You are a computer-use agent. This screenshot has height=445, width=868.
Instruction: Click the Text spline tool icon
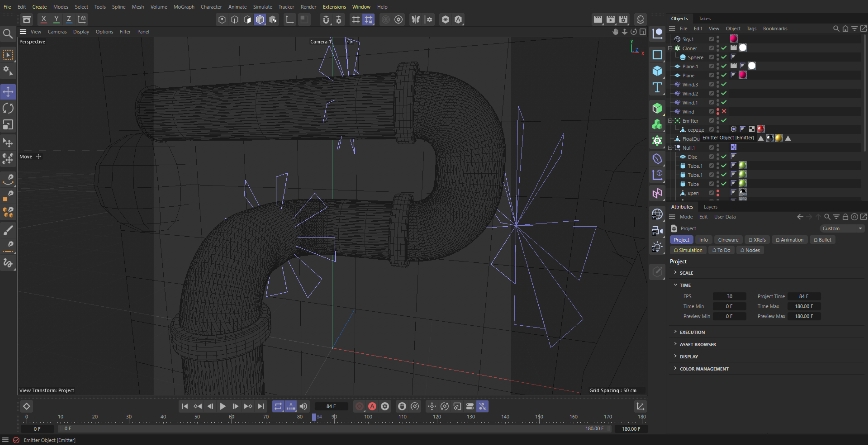(657, 88)
